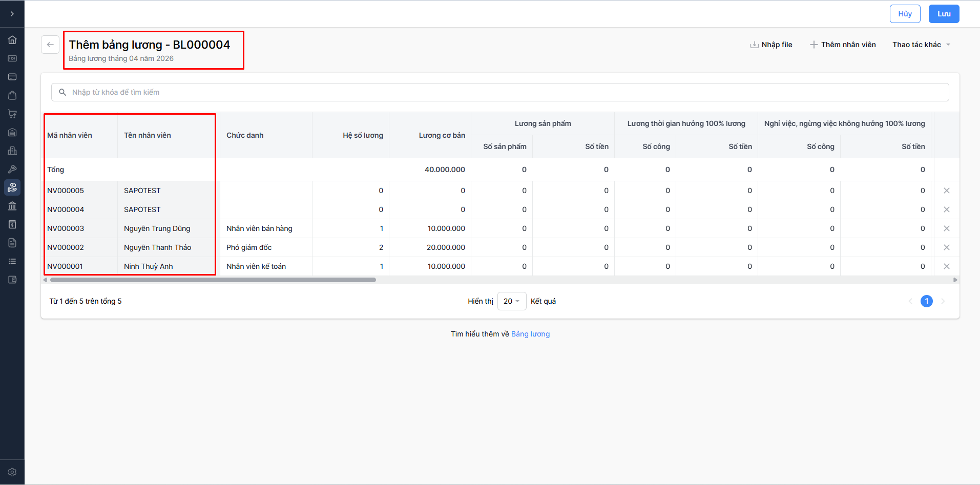Open the Bảng lương help link
The height and width of the screenshot is (485, 980).
pos(530,334)
